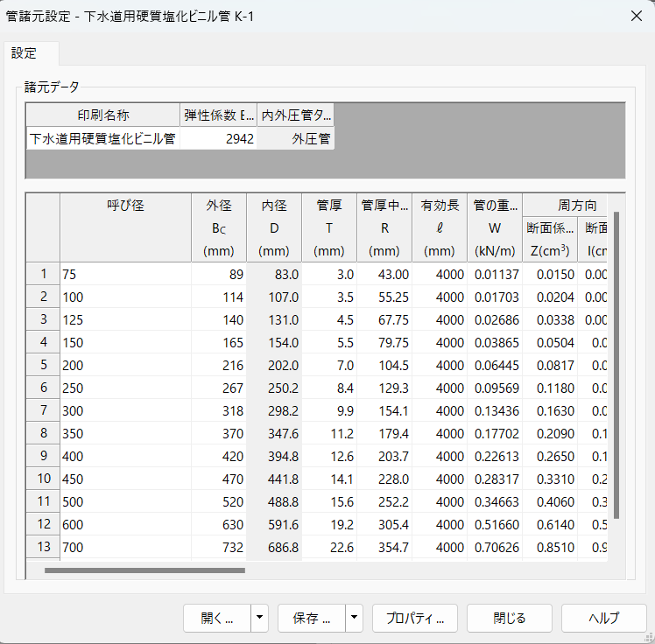
Task: Expand dropdown arrow next to 開く
Action: pyautogui.click(x=260, y=618)
